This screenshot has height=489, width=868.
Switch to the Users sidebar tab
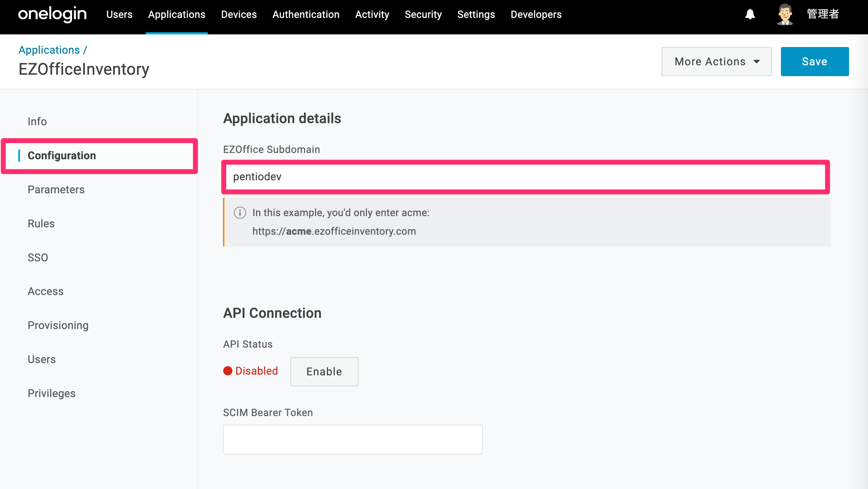(42, 359)
